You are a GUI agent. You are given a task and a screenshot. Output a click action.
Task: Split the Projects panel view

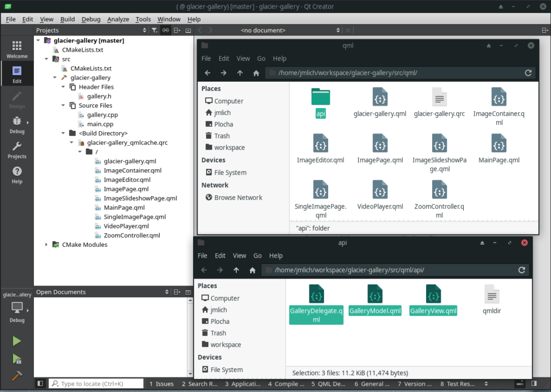(x=177, y=30)
